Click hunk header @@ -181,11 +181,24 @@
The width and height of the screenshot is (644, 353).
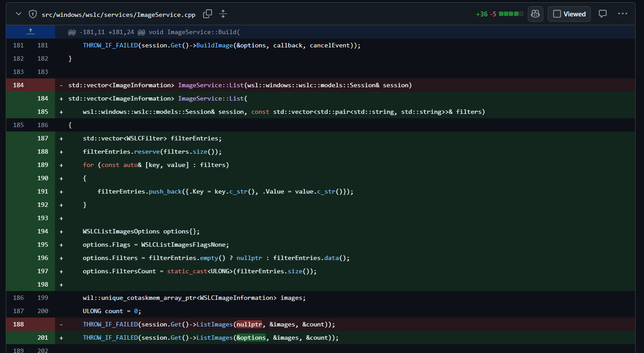[154, 32]
